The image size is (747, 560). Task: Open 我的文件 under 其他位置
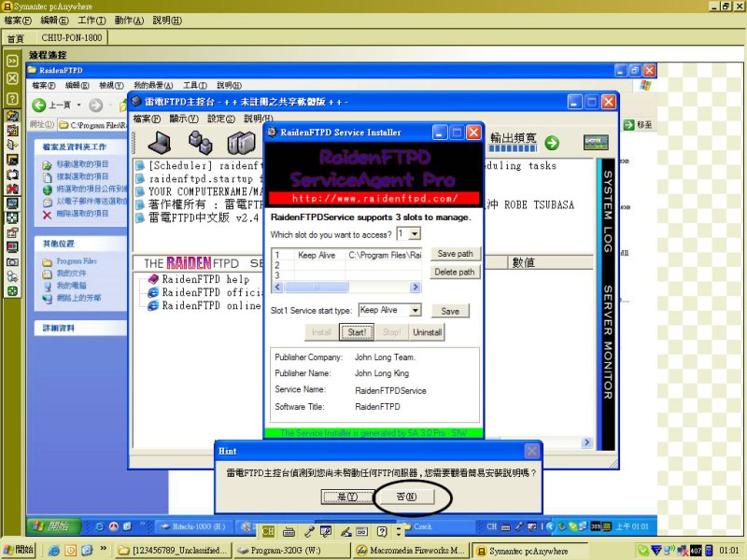pos(72,273)
